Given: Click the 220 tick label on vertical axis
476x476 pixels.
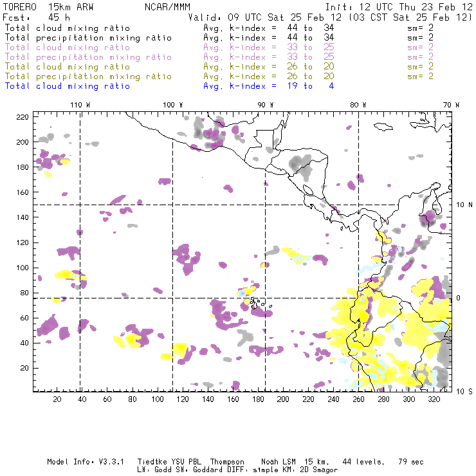Looking at the screenshot, I should (23, 116).
